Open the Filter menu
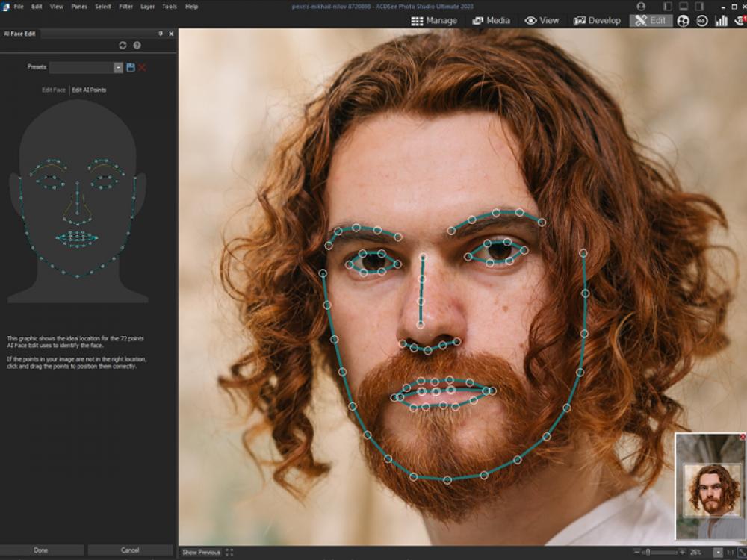The height and width of the screenshot is (560, 747). 125,6
